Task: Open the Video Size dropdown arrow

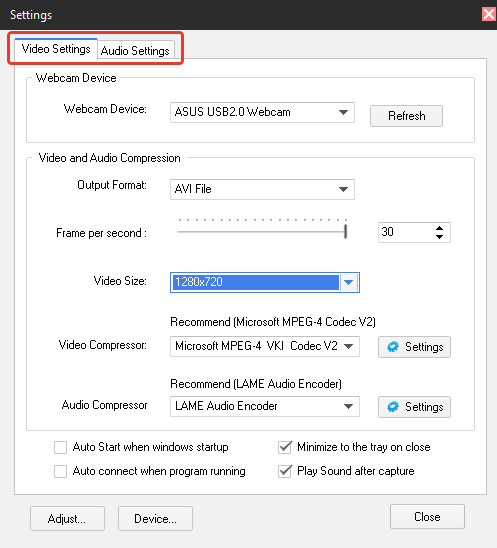Action: point(348,282)
